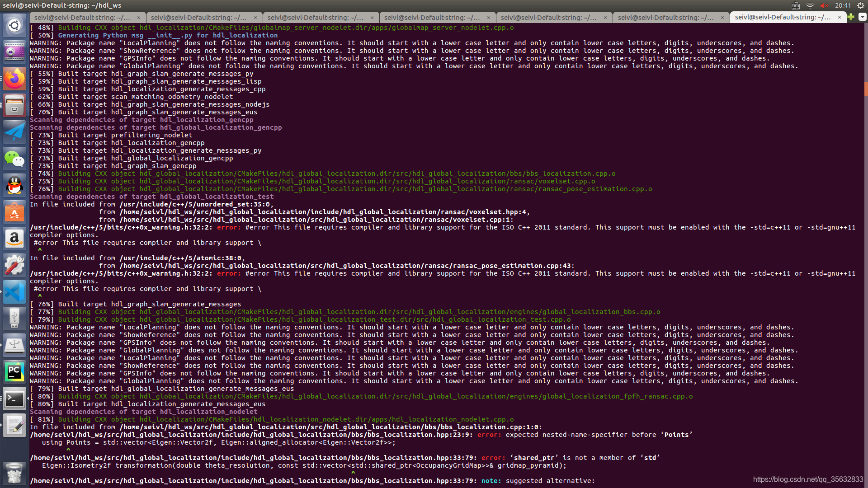Click 'In file included from /usr/include/c++/5/unordered_set:35:0,'
Viewport: 868px width, 488px height.
click(152, 204)
